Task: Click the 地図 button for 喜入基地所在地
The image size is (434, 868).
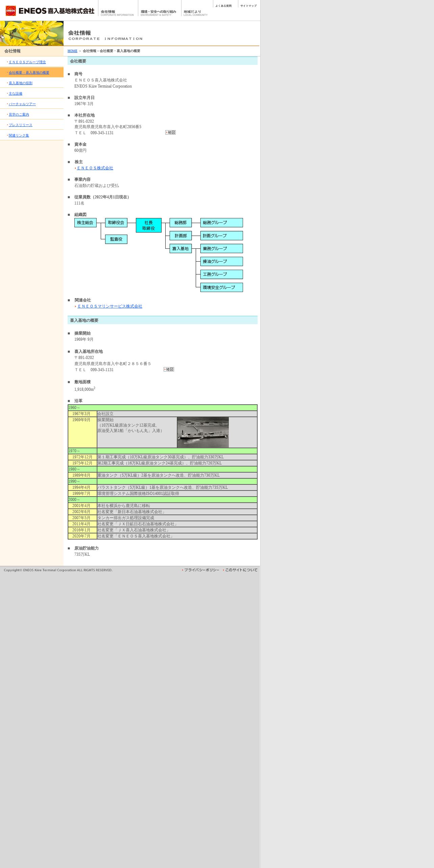Action: coord(169,369)
